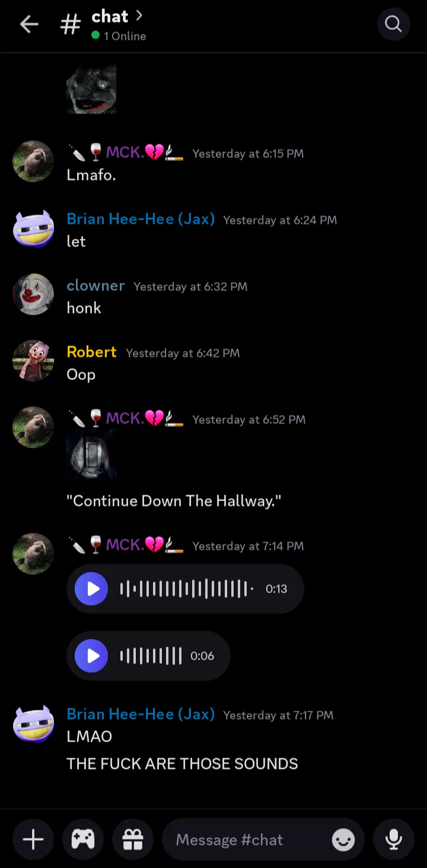Play the 0:13 voice message
Image resolution: width=427 pixels, height=868 pixels.
[92, 589]
